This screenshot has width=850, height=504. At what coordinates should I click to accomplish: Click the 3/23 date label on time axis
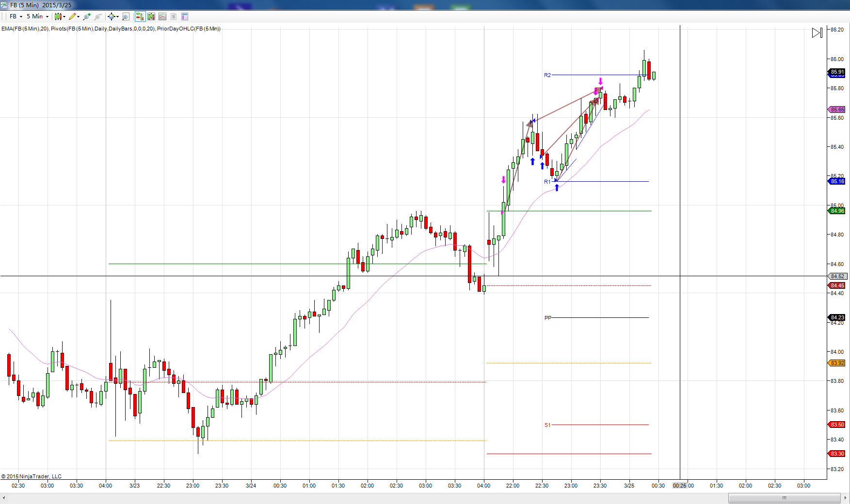click(134, 486)
